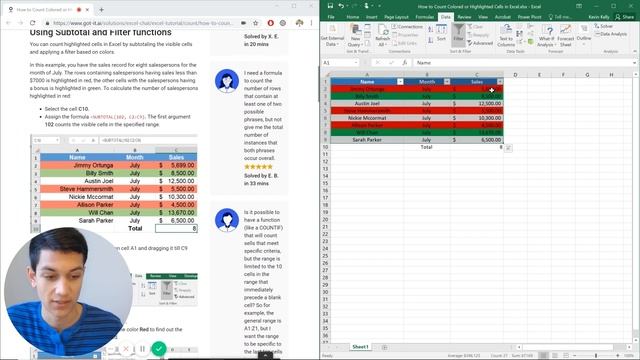Open the Refresh All dropdown
This screenshot has width=640, height=360.
(x=382, y=35)
